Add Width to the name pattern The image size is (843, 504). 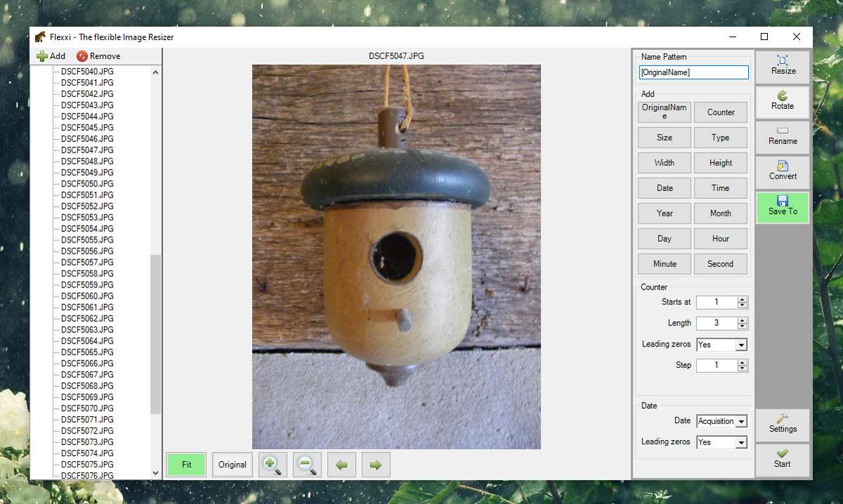click(x=664, y=163)
